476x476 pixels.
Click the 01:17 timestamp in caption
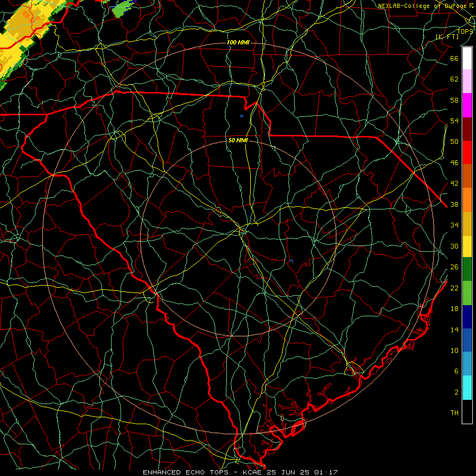326,472
